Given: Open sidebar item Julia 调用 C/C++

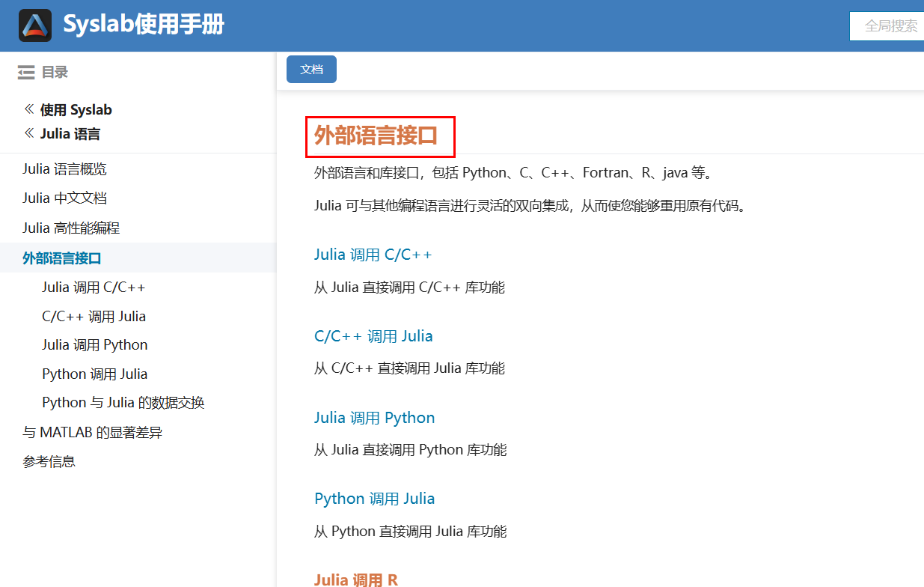Looking at the screenshot, I should click(x=94, y=287).
